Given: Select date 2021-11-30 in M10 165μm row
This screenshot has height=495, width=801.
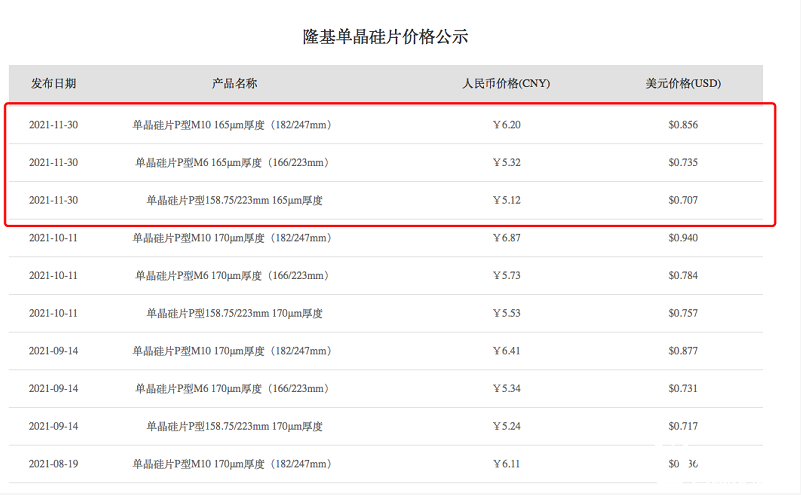Looking at the screenshot, I should 54,125.
